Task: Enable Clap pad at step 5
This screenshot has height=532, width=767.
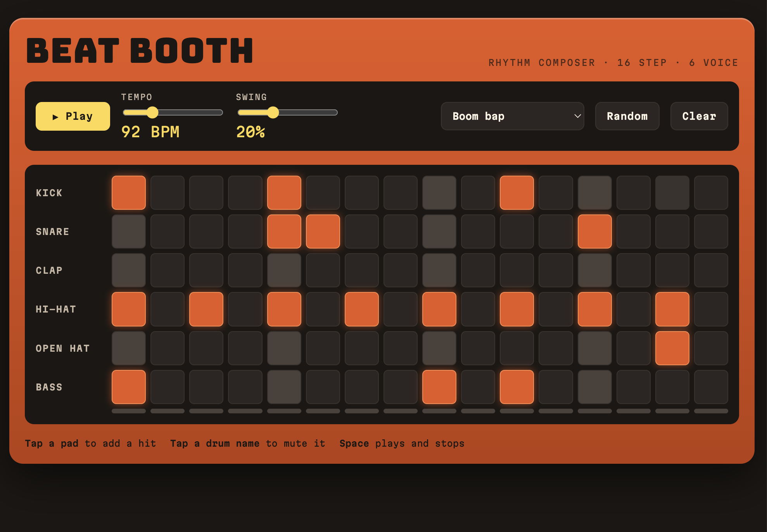Action: (284, 270)
